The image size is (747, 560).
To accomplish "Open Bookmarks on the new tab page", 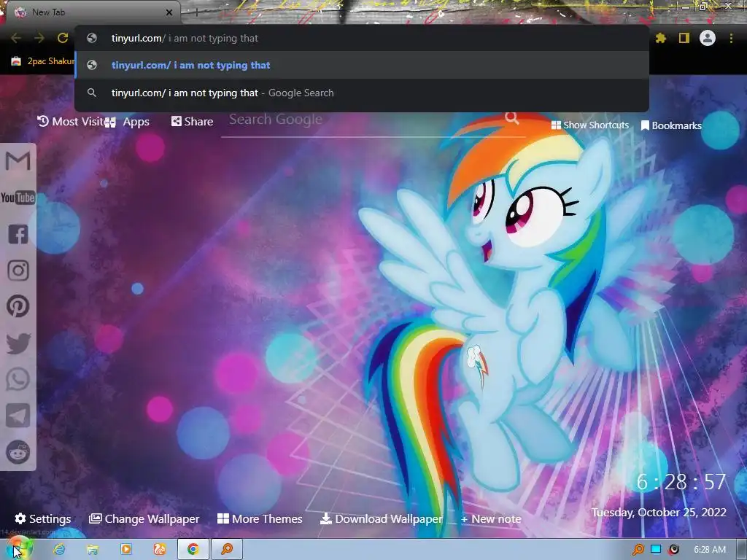I will pyautogui.click(x=671, y=125).
